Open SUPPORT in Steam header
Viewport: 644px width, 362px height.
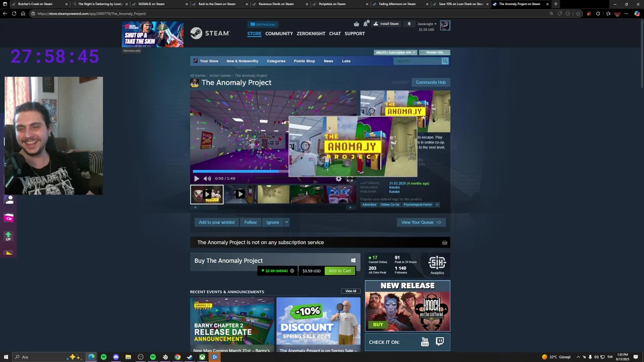(355, 34)
